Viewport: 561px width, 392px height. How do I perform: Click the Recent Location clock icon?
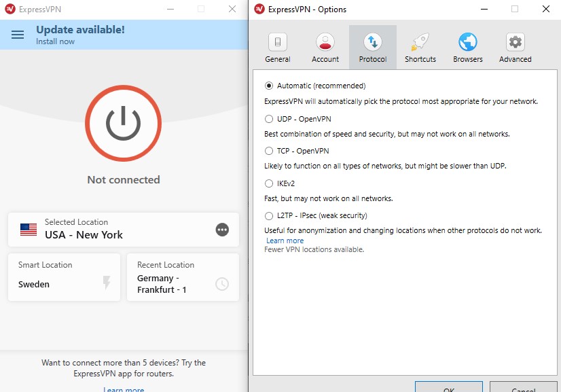pos(222,284)
